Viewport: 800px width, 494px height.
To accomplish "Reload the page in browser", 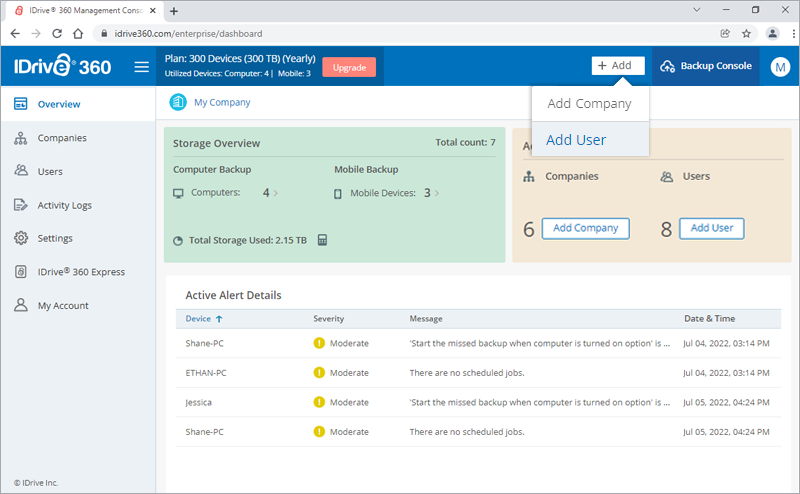I will pyautogui.click(x=57, y=34).
